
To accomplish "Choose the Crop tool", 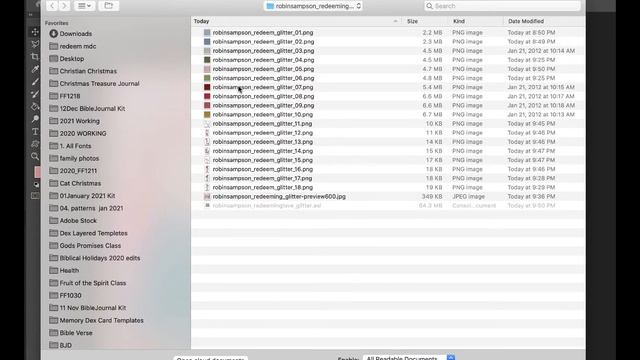I will click(x=35, y=57).
